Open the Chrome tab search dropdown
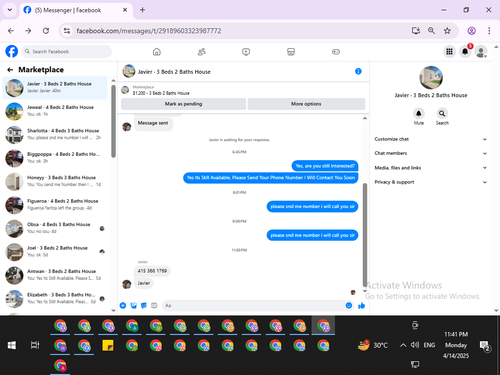The width and height of the screenshot is (500, 375). coord(10,10)
